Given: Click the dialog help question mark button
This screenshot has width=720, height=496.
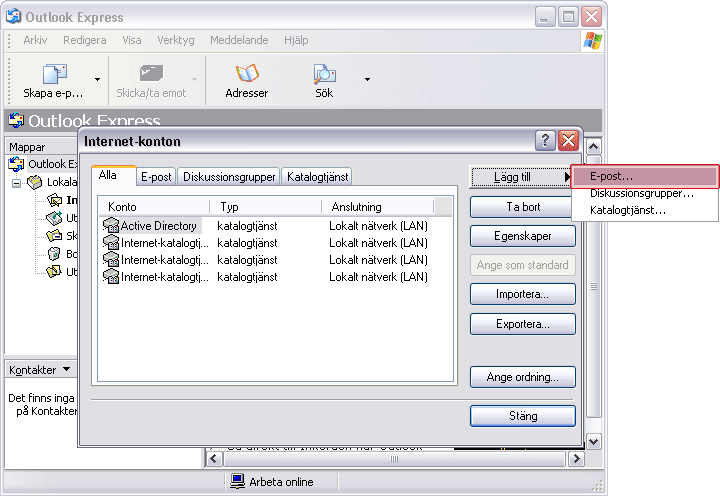Looking at the screenshot, I should pyautogui.click(x=545, y=141).
